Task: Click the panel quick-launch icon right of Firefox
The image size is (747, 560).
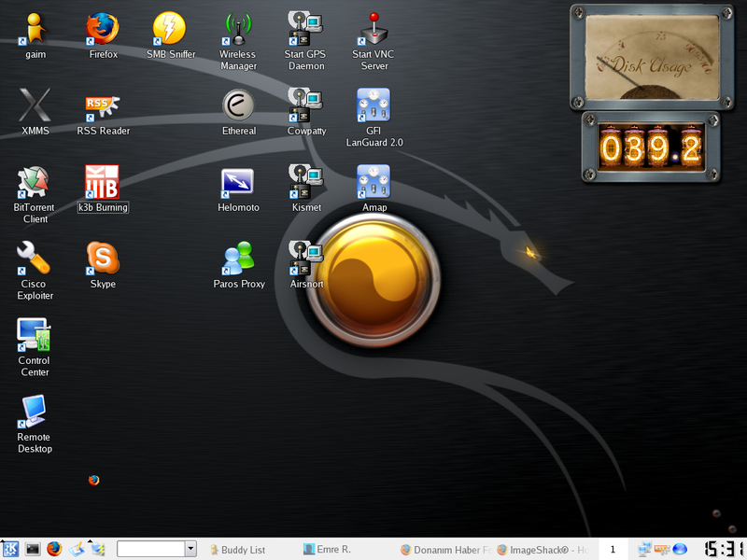Action: (x=77, y=549)
